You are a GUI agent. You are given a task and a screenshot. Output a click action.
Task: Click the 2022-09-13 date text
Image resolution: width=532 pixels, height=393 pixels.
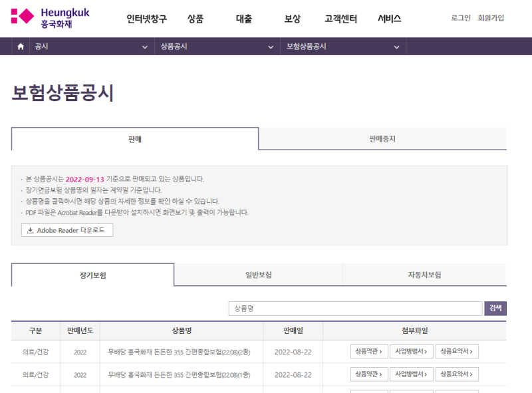85,179
